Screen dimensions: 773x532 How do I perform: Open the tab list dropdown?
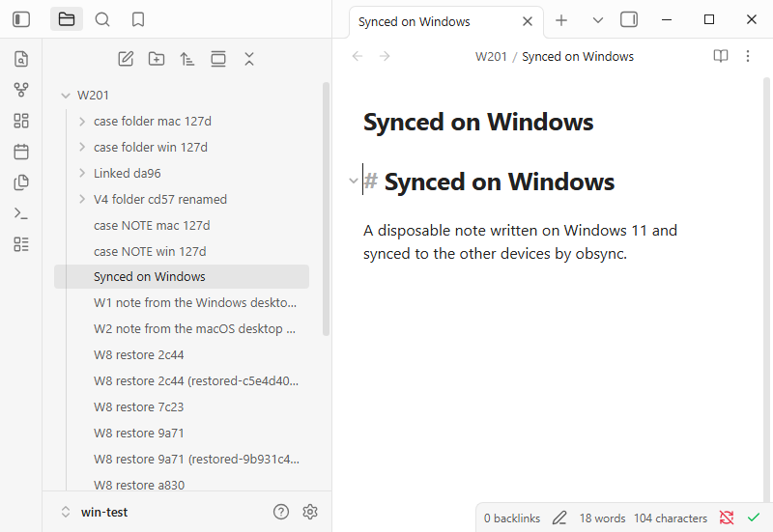pos(597,20)
